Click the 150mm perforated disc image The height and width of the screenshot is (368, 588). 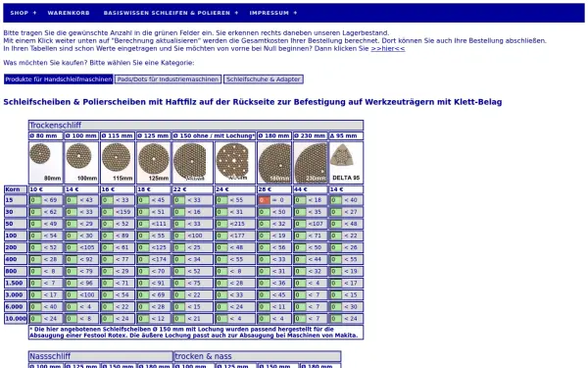pos(235,162)
